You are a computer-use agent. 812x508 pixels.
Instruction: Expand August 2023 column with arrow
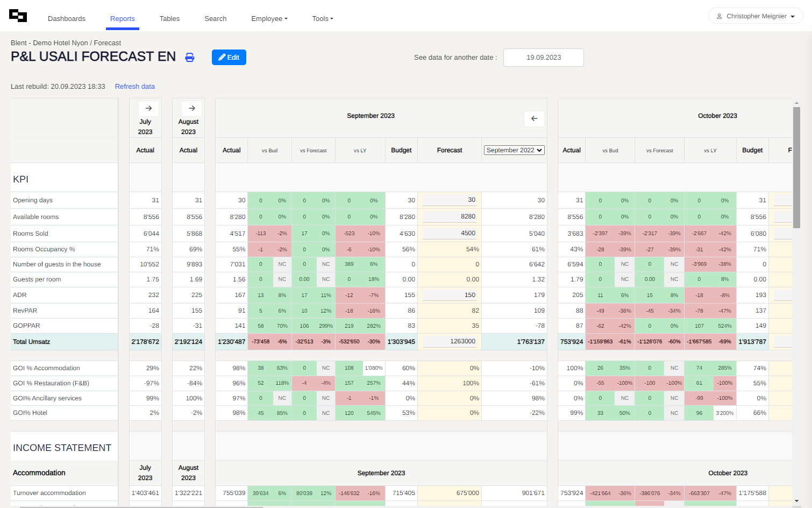192,108
